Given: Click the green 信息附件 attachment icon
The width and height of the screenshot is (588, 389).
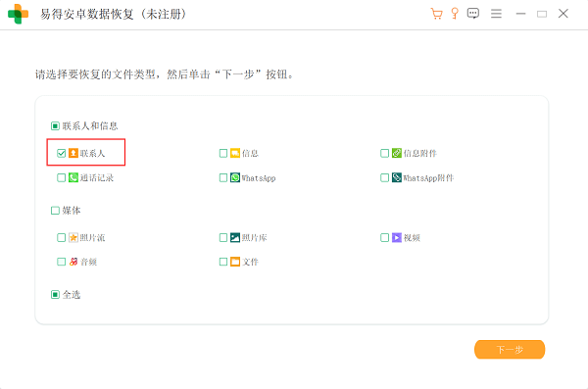Looking at the screenshot, I should pos(397,153).
